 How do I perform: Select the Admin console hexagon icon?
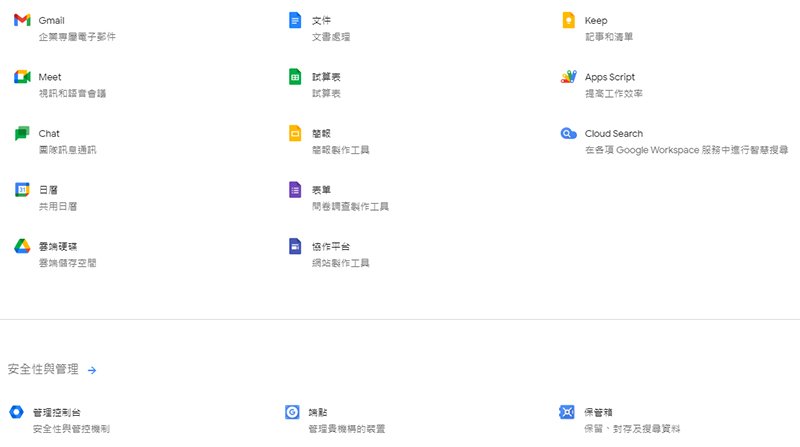[16, 412]
